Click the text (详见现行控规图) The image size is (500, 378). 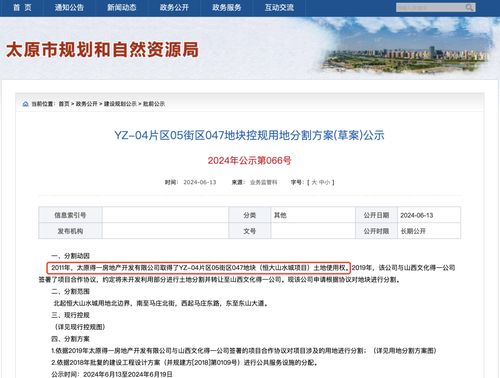[79, 327]
